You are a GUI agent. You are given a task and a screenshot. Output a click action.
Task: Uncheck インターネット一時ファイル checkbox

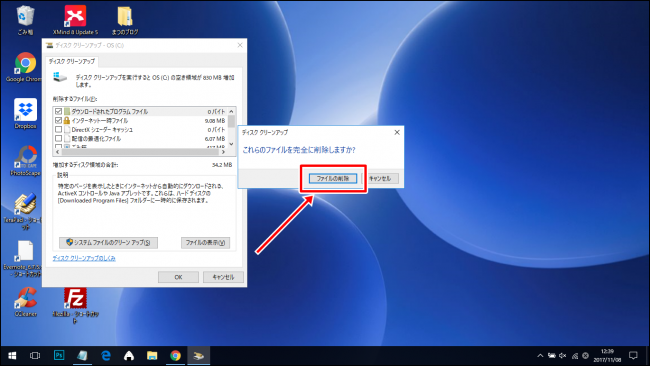click(x=58, y=121)
